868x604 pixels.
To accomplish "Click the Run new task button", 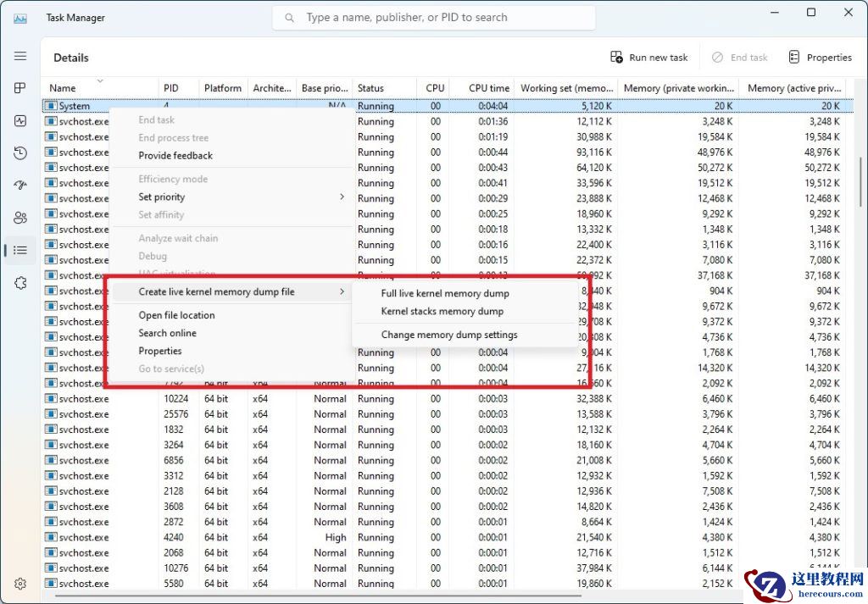I will [648, 57].
